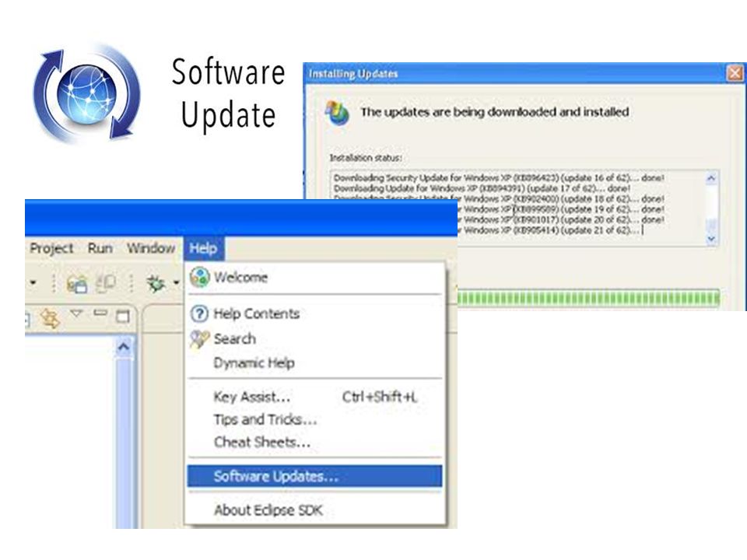Click the toolbar dropdown arrow left of perspective icon
Screen dimensions: 747x560
point(33,283)
